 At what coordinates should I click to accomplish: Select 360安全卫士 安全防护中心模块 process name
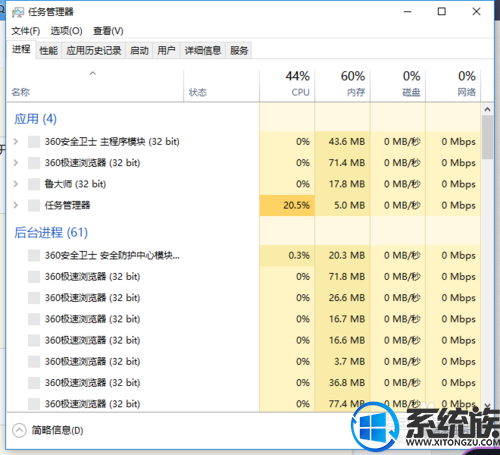point(112,256)
